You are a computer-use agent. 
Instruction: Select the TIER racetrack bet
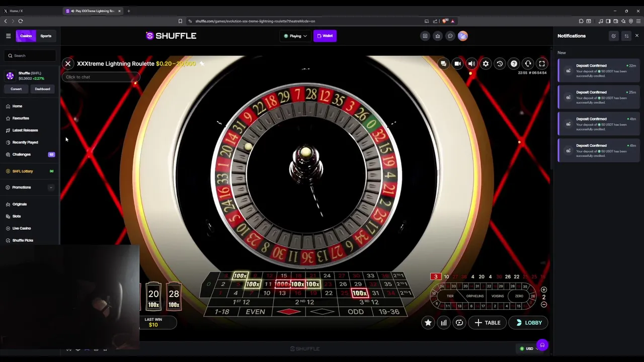[450, 296]
